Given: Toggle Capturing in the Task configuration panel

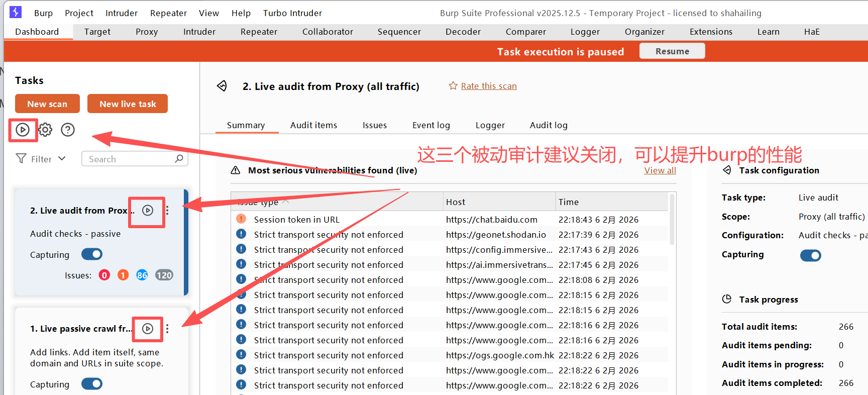Looking at the screenshot, I should click(811, 255).
